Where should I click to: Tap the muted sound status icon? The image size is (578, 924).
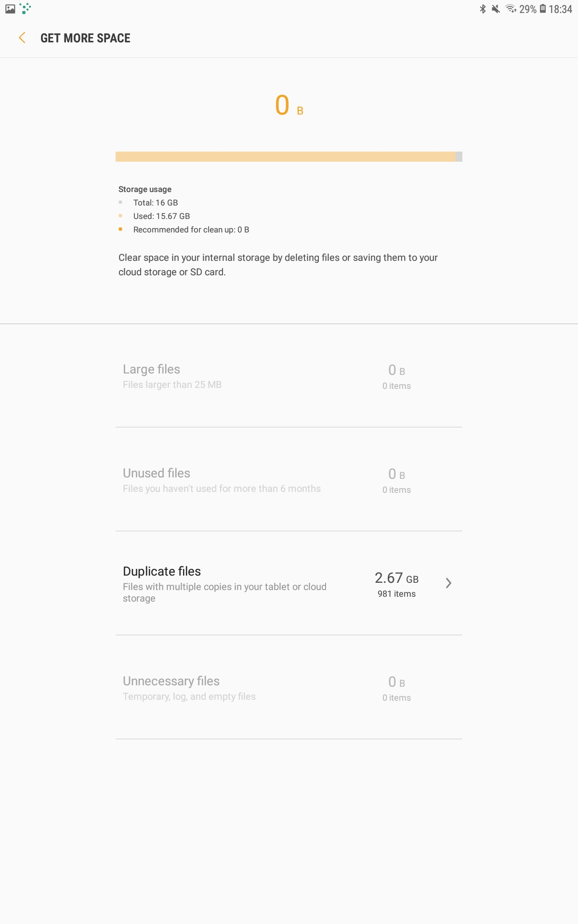pos(496,9)
